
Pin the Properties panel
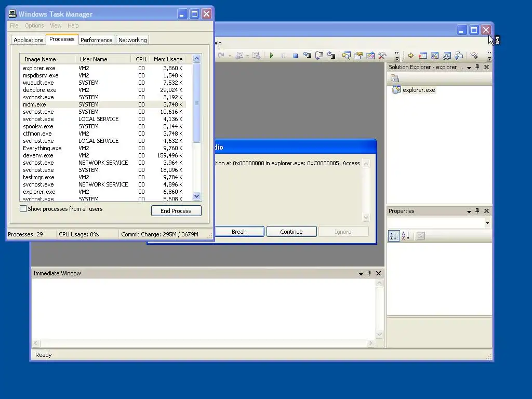coord(477,211)
